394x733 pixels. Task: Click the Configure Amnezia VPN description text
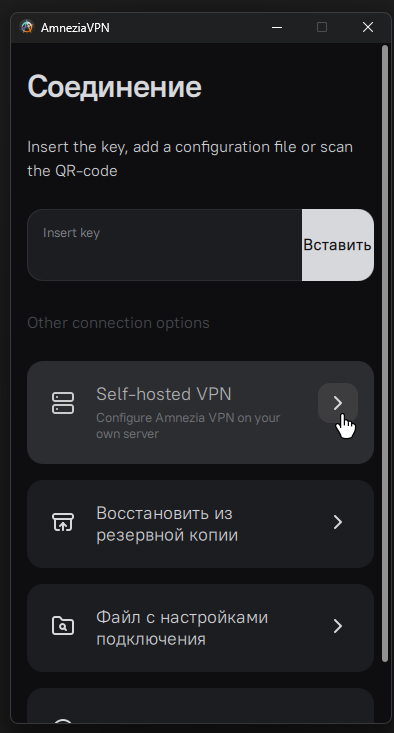(188, 425)
